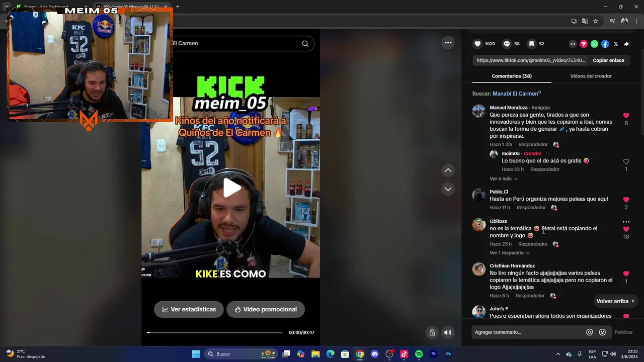The image size is (644, 362).
Task: Bookmark the video using the save icon
Action: coord(531,44)
